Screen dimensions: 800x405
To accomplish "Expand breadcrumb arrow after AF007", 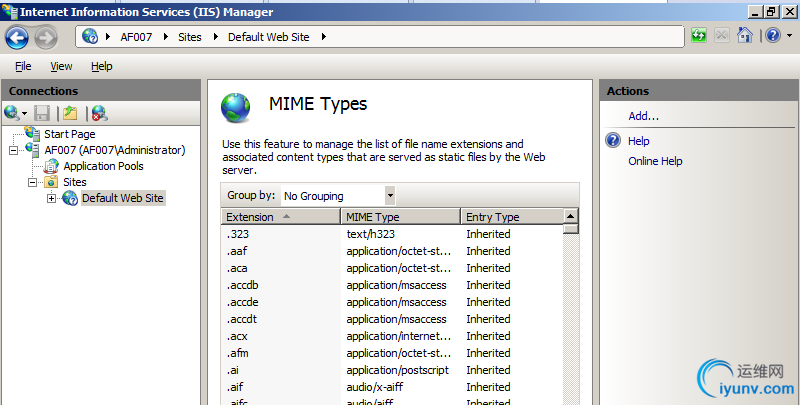I will click(166, 37).
